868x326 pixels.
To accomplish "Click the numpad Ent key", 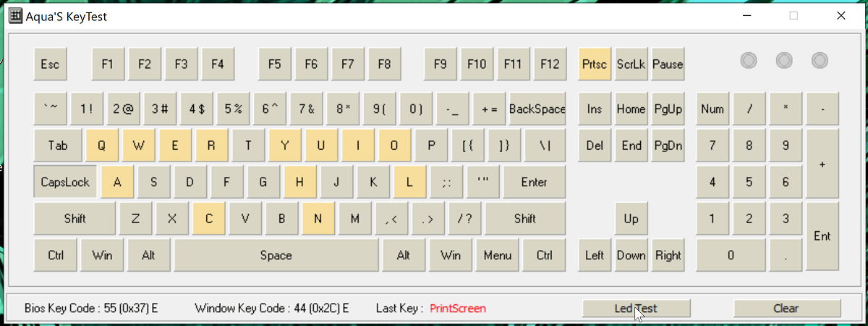I will (x=822, y=236).
